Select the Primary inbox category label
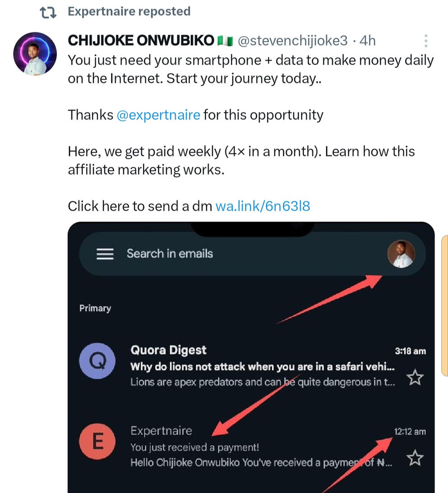This screenshot has width=448, height=493. pos(95,309)
